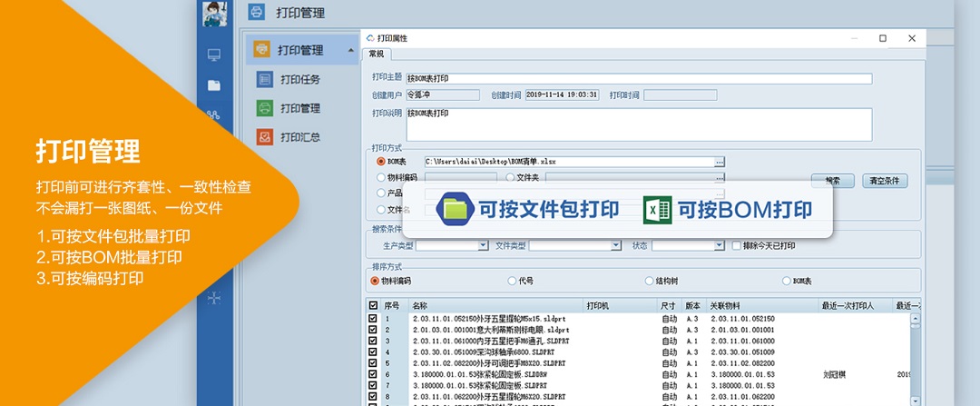Click the 打印属性 dialog title icon

pos(370,38)
